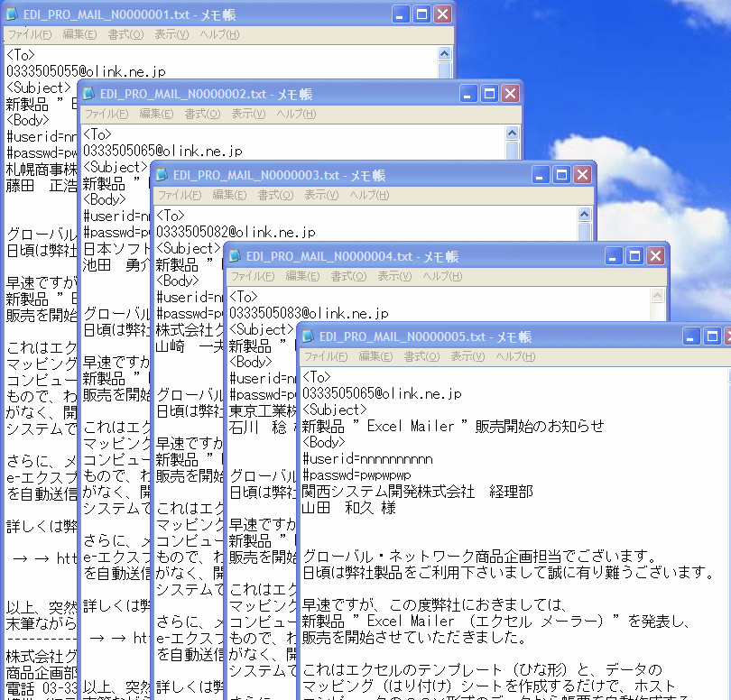Viewport: 731px width, 700px height.
Task: Click scroll-up arrow in N0000003 window
Action: 584,215
